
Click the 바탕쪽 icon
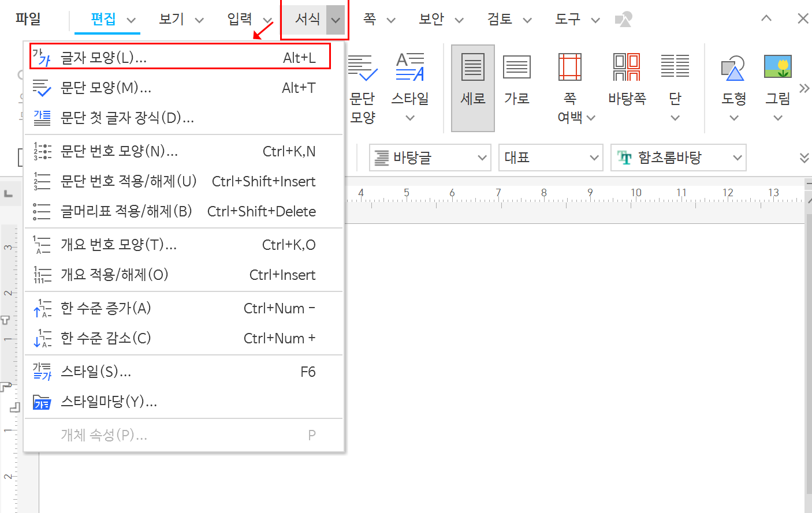627,81
